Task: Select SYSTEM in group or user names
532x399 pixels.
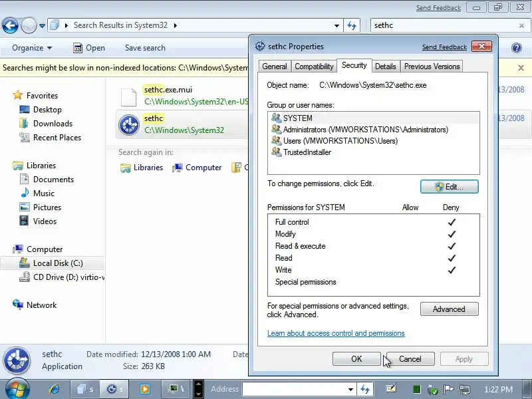Action: pos(373,118)
